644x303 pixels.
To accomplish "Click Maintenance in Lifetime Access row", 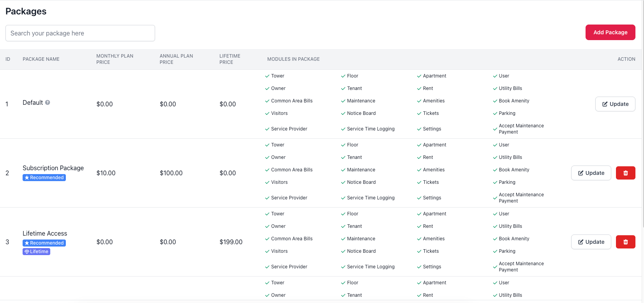I will point(361,239).
